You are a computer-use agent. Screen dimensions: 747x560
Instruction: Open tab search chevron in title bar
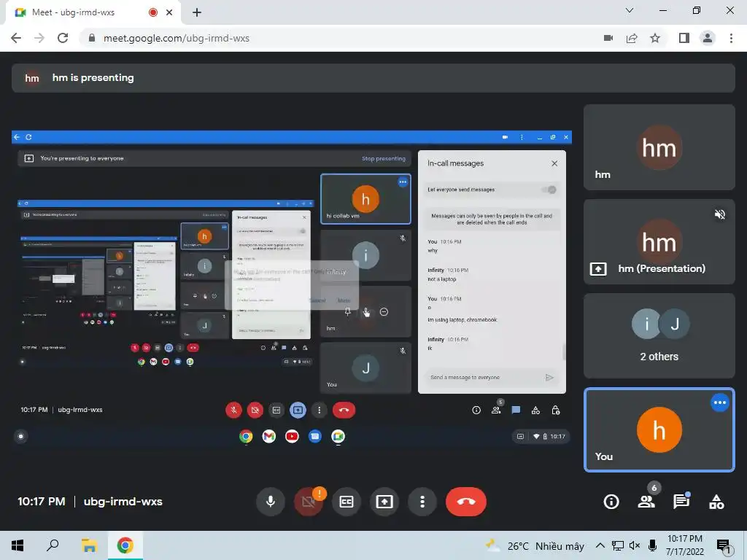pos(630,10)
